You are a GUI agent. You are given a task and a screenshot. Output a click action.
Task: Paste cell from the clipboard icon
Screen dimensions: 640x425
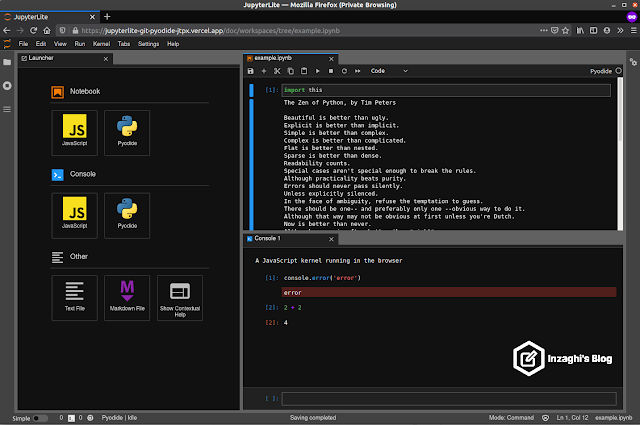coord(304,71)
